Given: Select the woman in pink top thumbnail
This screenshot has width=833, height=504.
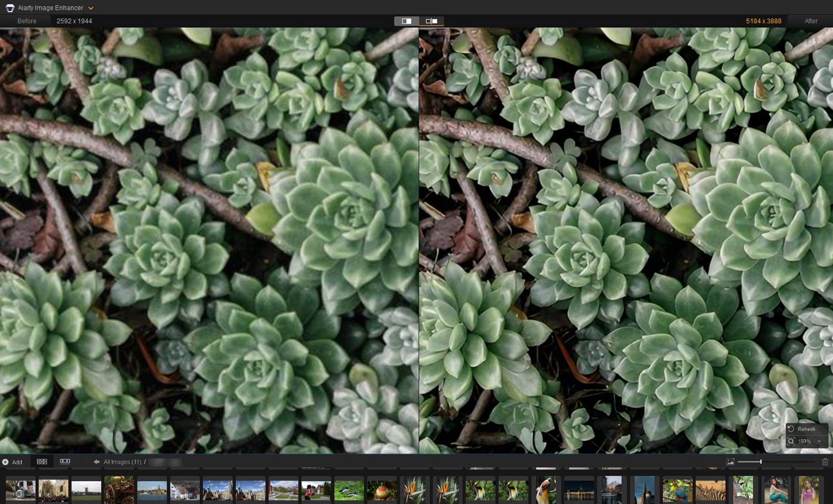Looking at the screenshot, I should (809, 490).
